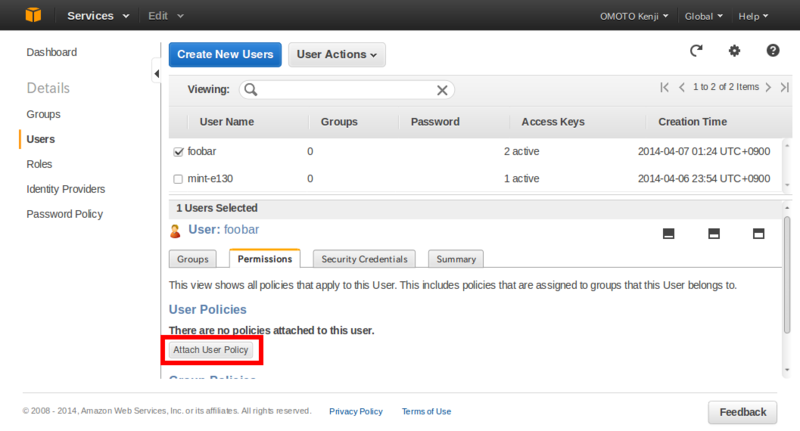800x431 pixels.
Task: Click the foobar link in User heading
Action: (241, 230)
